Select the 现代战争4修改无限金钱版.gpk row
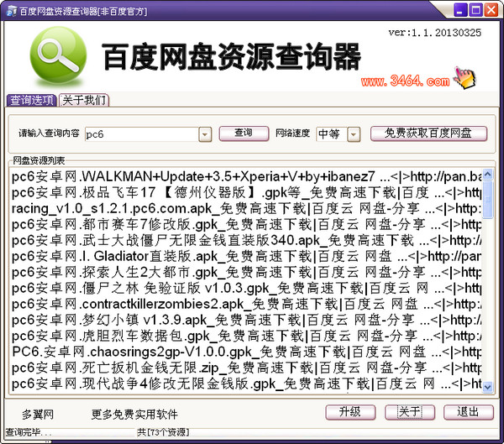The image size is (504, 444). pyautogui.click(x=246, y=384)
